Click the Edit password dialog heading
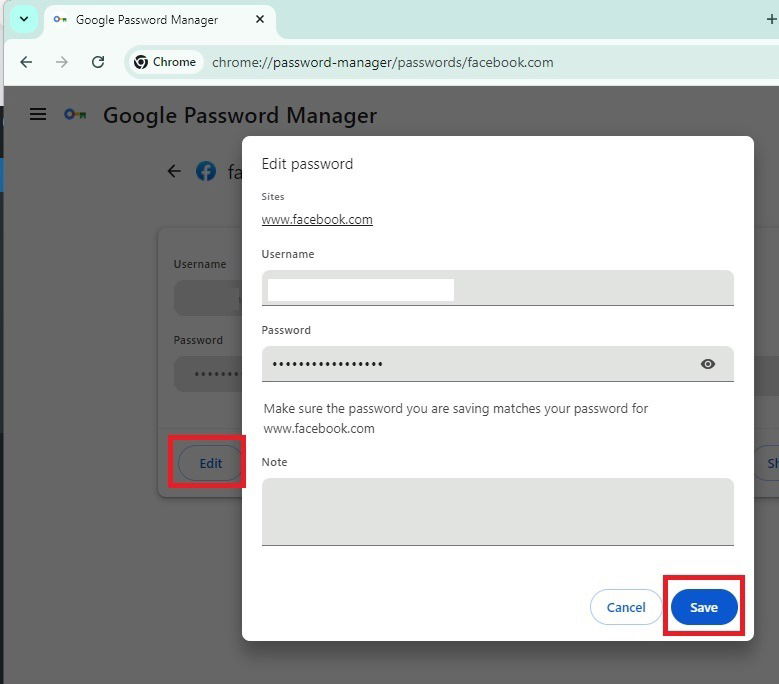Image resolution: width=779 pixels, height=684 pixels. coord(307,164)
